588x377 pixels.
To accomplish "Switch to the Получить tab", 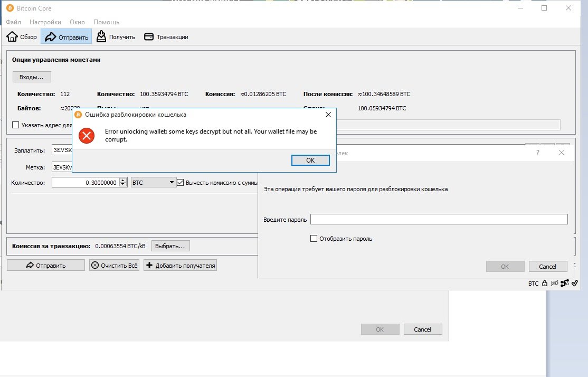I will [116, 37].
